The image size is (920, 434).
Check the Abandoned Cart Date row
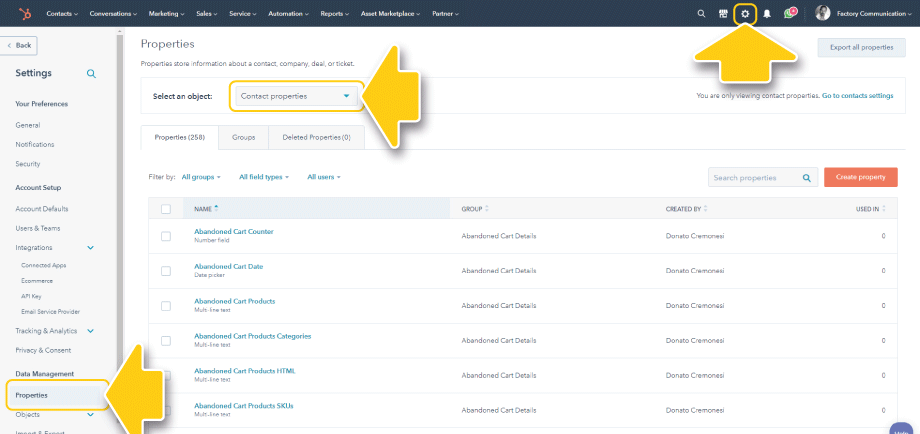coord(166,271)
